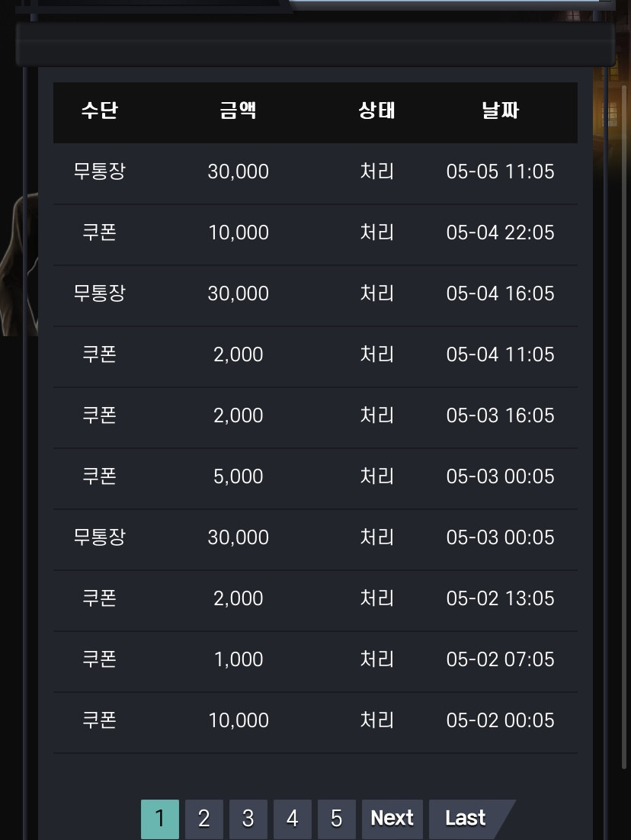The image size is (631, 840).
Task: Go to page 5 of history
Action: pyautogui.click(x=336, y=819)
